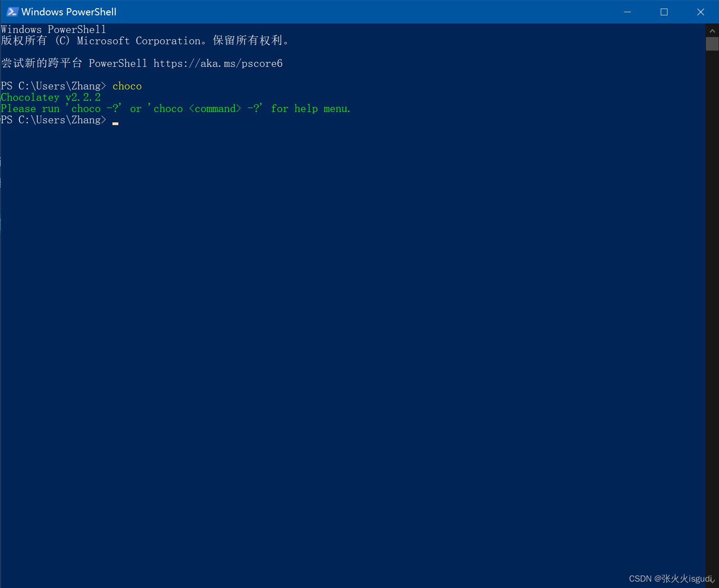This screenshot has height=588, width=719.
Task: Click the scrollbar up arrow
Action: click(x=712, y=31)
